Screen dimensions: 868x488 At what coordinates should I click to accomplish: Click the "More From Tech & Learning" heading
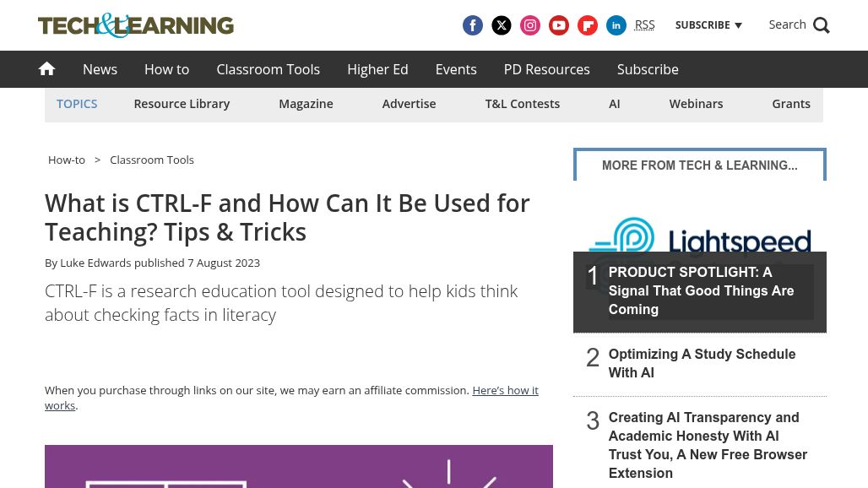tap(700, 165)
